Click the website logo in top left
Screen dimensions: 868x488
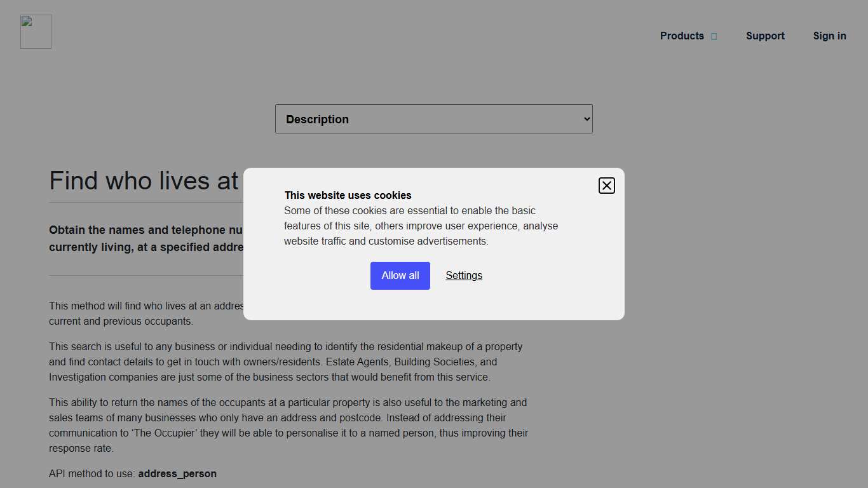[35, 31]
